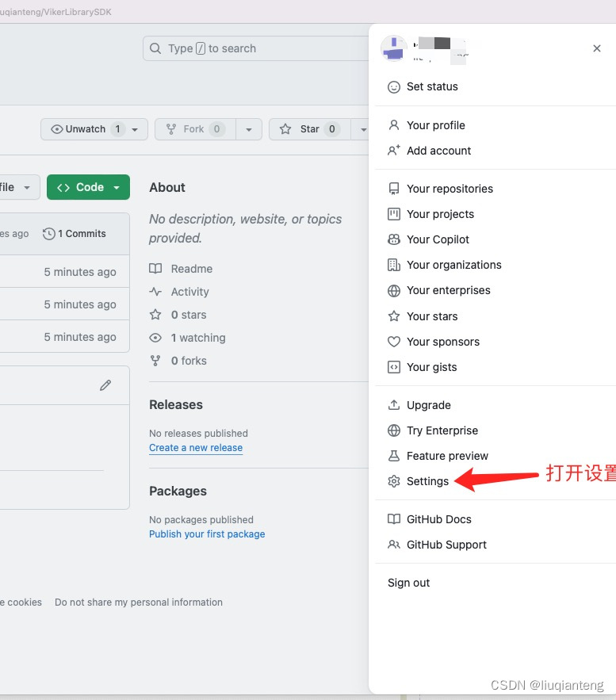Screen dimensions: 616x700
Task: Open the Releases heading link
Action: click(x=176, y=404)
